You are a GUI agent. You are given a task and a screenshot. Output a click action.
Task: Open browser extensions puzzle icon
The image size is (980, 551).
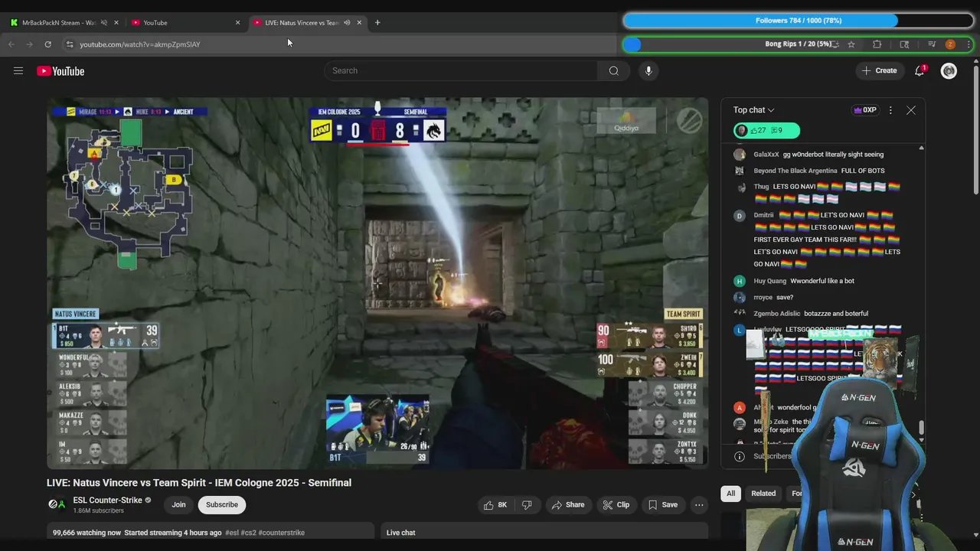point(877,44)
